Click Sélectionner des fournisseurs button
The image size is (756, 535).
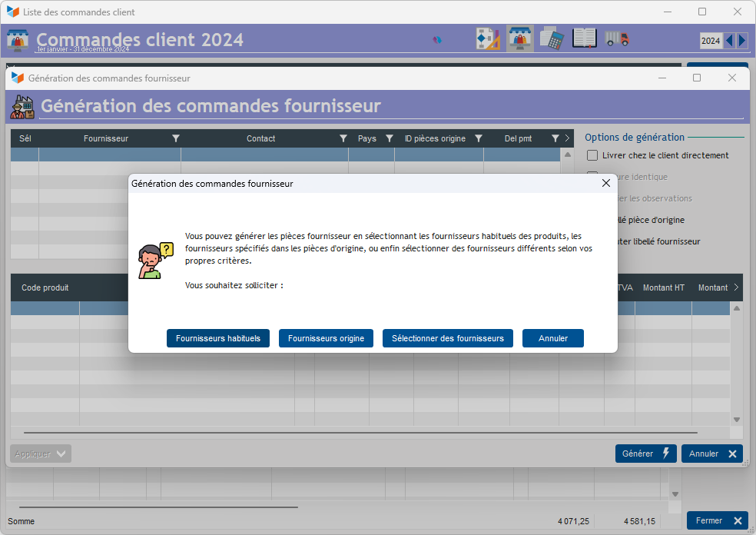click(x=447, y=338)
